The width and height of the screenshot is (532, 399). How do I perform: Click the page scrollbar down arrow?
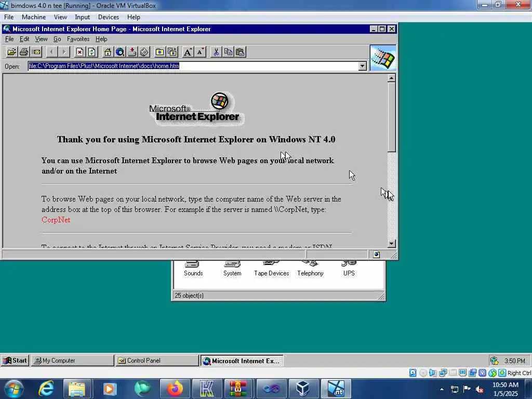pos(391,243)
